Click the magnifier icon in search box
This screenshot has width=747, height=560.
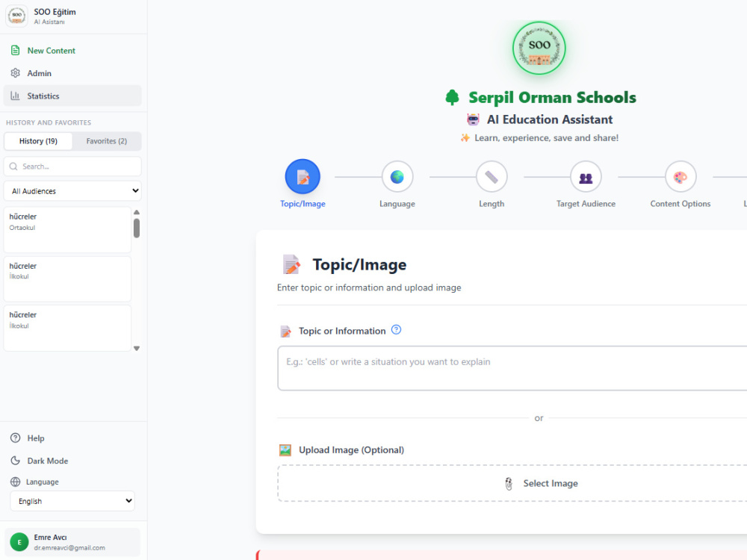point(13,167)
